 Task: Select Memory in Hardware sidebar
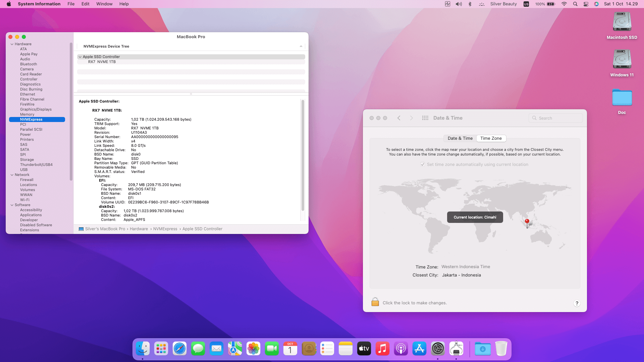coord(27,114)
